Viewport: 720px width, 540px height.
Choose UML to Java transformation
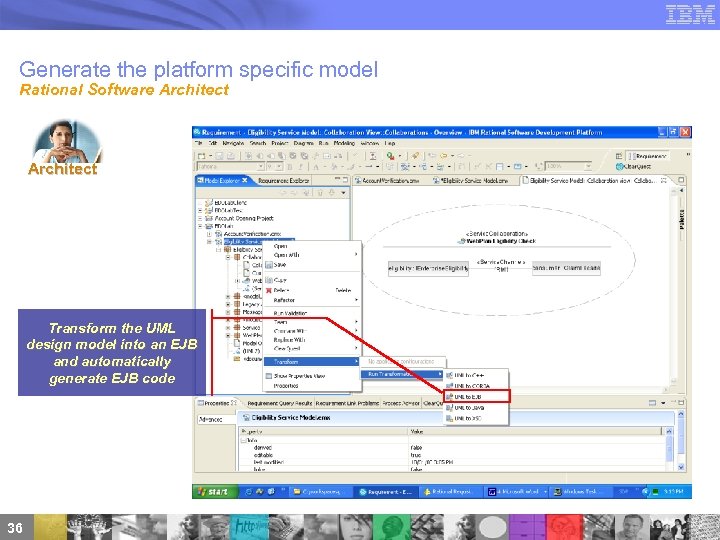(x=476, y=408)
